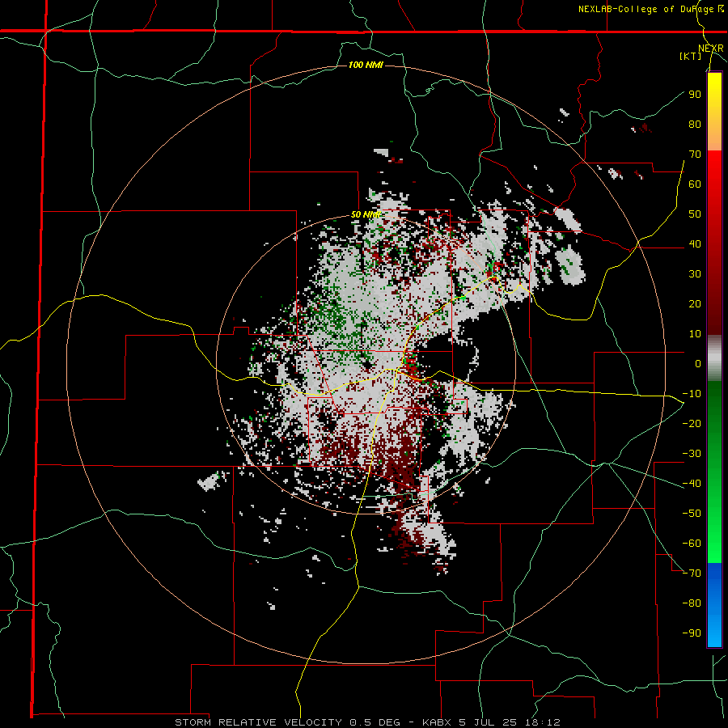This screenshot has height=728, width=728.
Task: Click the 60 value on the velocity scale
Action: [695, 184]
